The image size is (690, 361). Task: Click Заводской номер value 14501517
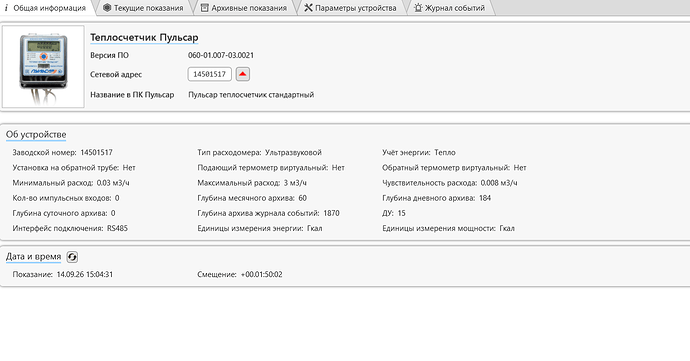pyautogui.click(x=96, y=152)
